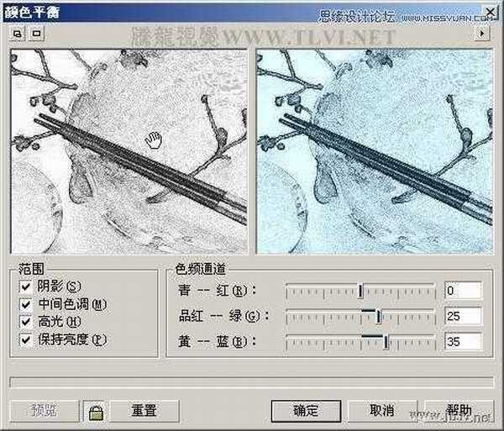Click the 品红--绿 (Magenta-Green) slider handle
Image resolution: width=504 pixels, height=431 pixels.
(x=379, y=317)
